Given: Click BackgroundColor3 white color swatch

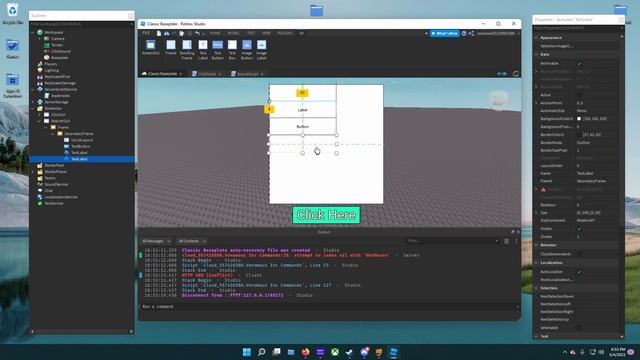Looking at the screenshot, I should [x=579, y=119].
